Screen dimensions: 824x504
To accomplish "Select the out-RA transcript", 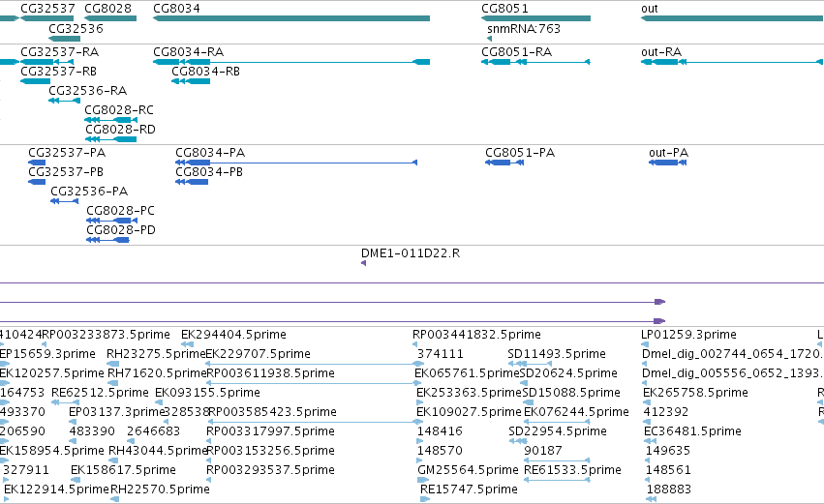I will point(731,62).
